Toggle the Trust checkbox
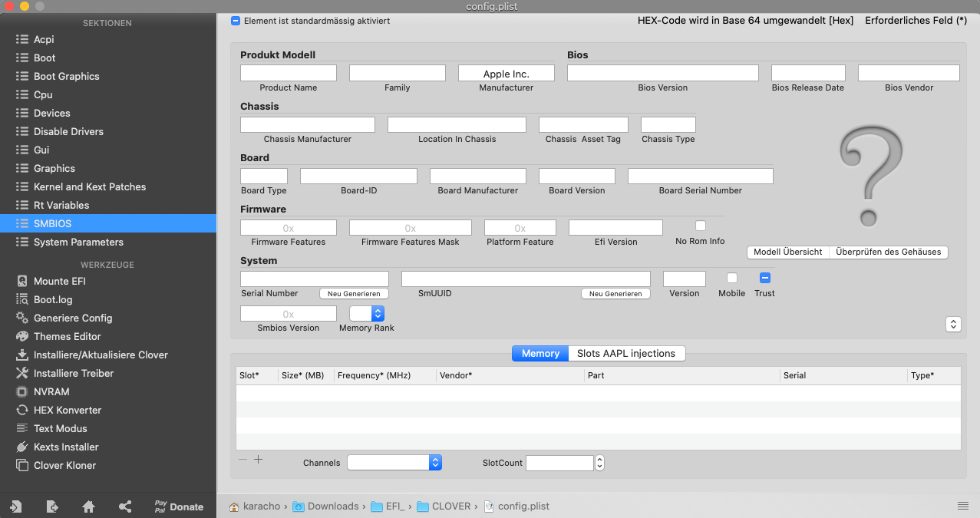This screenshot has width=980, height=518. pos(764,278)
